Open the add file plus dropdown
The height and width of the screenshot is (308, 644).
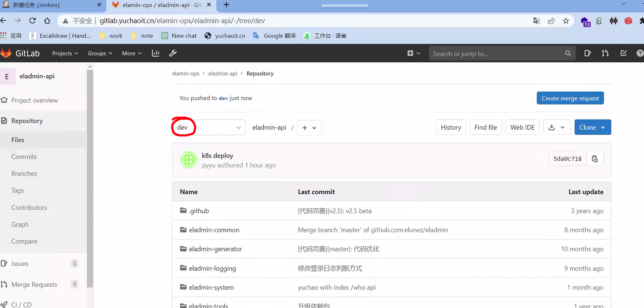point(309,128)
